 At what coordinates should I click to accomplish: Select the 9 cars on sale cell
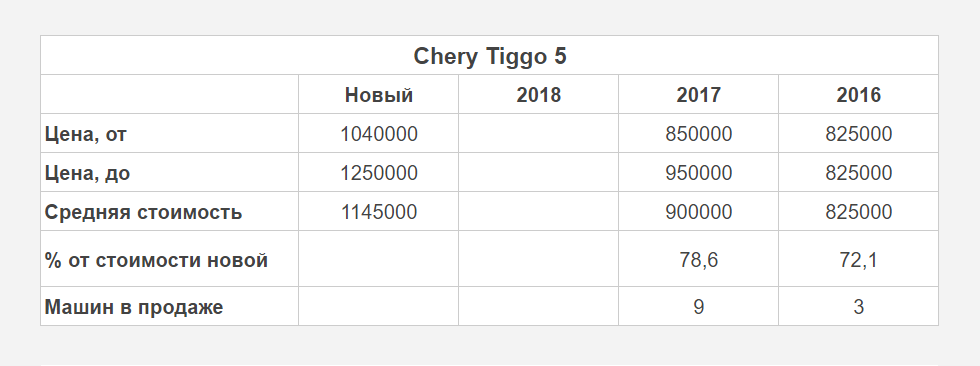coord(699,306)
